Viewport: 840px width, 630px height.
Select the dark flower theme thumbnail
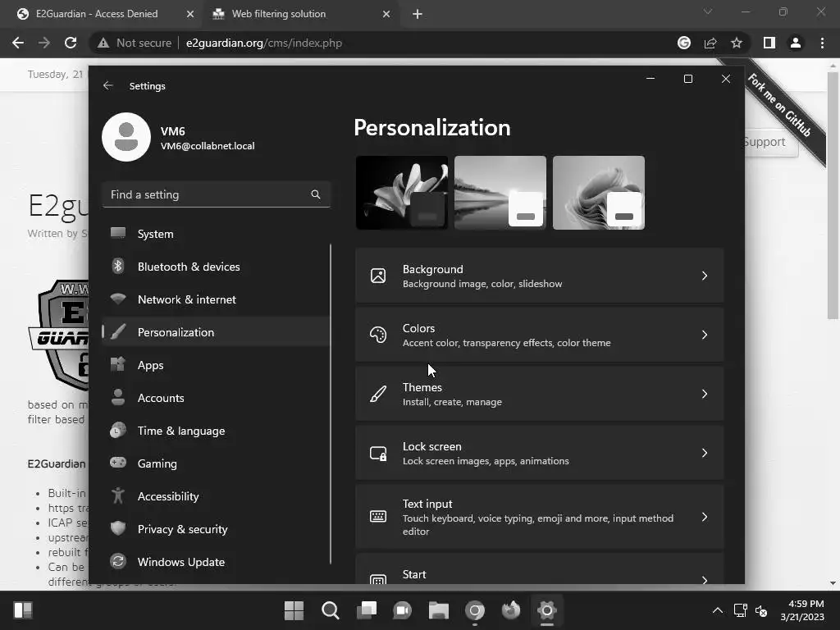tap(402, 193)
